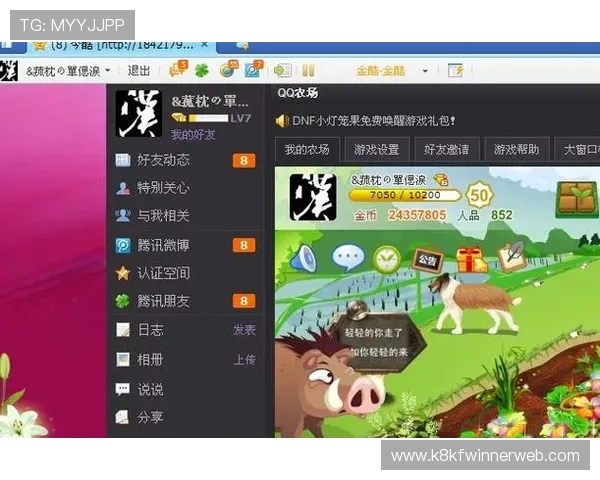This screenshot has height=480, width=600.
Task: Click the 相册 picture icon
Action: (123, 359)
